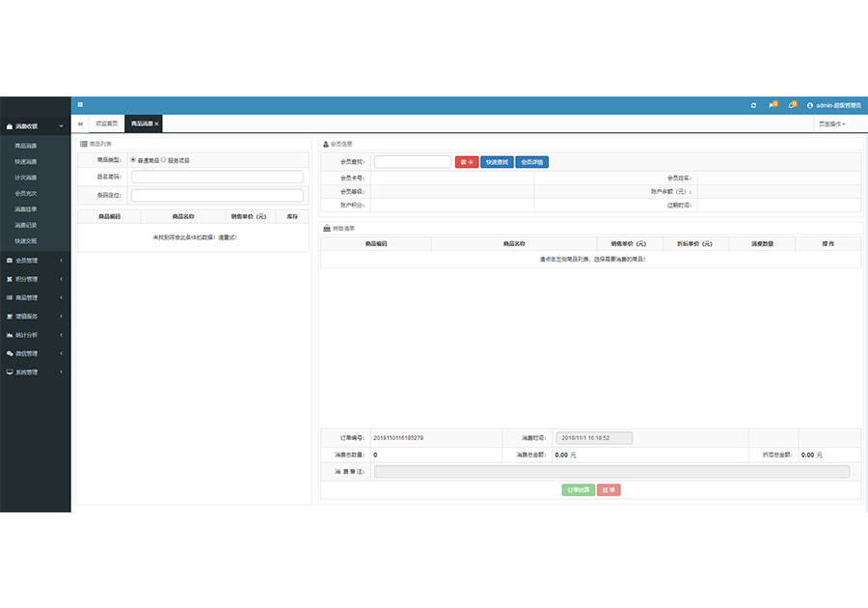This screenshot has height=608, width=868.
Task: Collapse the 消费收银 sidebar section
Action: point(35,125)
